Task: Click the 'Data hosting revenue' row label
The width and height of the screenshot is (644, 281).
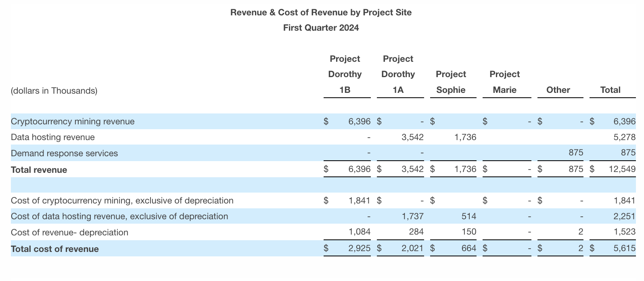Action: coord(53,137)
